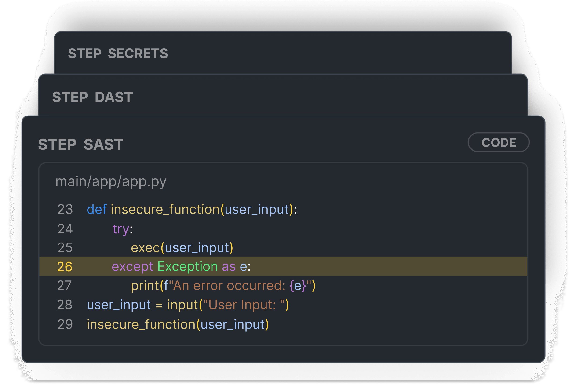
Task: Click the def keyword on line 23
Action: (x=97, y=210)
